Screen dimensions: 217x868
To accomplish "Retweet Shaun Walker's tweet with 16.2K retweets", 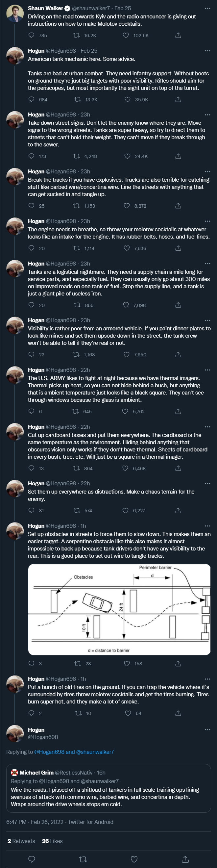I will click(x=77, y=36).
